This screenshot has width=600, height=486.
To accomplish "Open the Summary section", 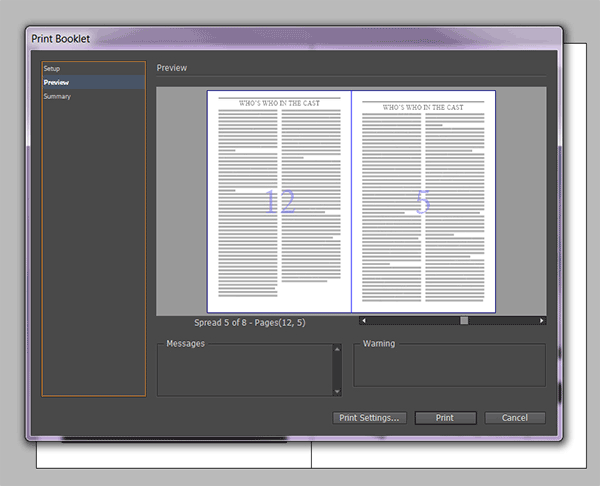I will 57,96.
